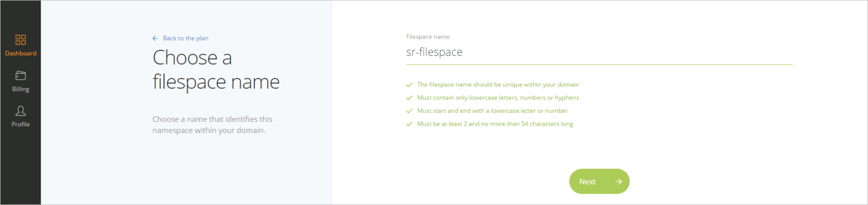Select the Profile label in sidebar
The image size is (868, 205).
point(20,124)
